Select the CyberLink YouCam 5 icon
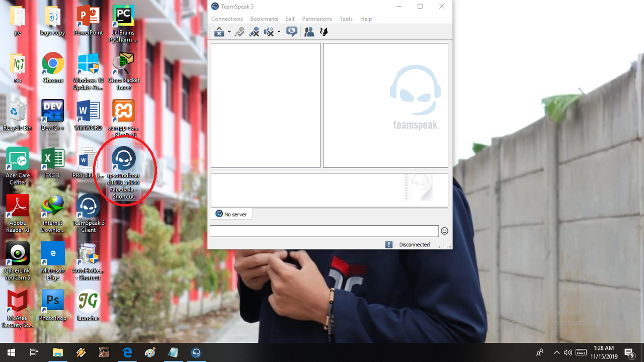Screen dimensions: 644x362 click(18, 261)
